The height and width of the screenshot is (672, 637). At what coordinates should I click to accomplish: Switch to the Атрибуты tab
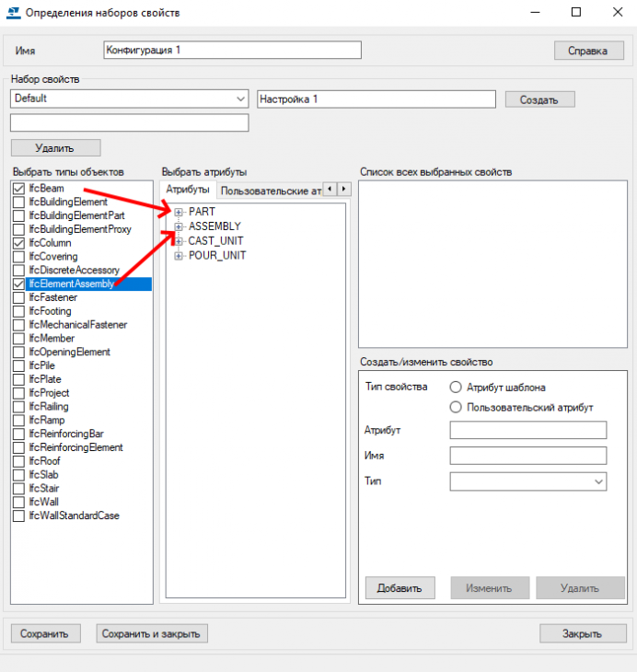pos(188,190)
